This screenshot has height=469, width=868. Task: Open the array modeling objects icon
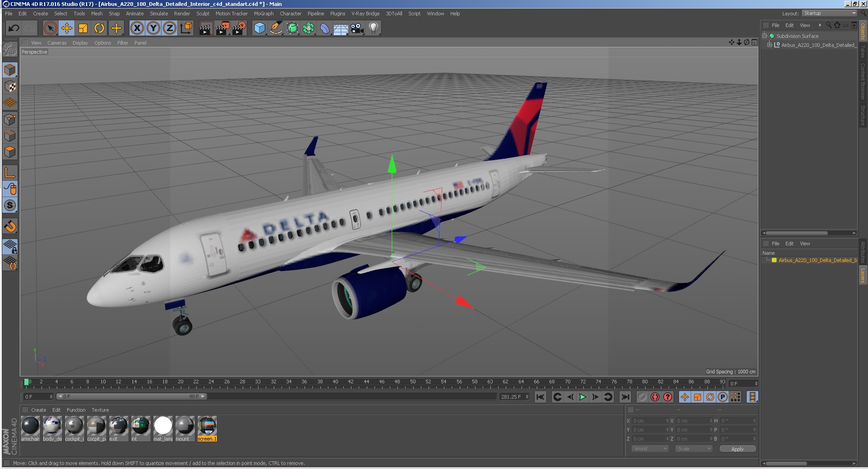[x=309, y=28]
